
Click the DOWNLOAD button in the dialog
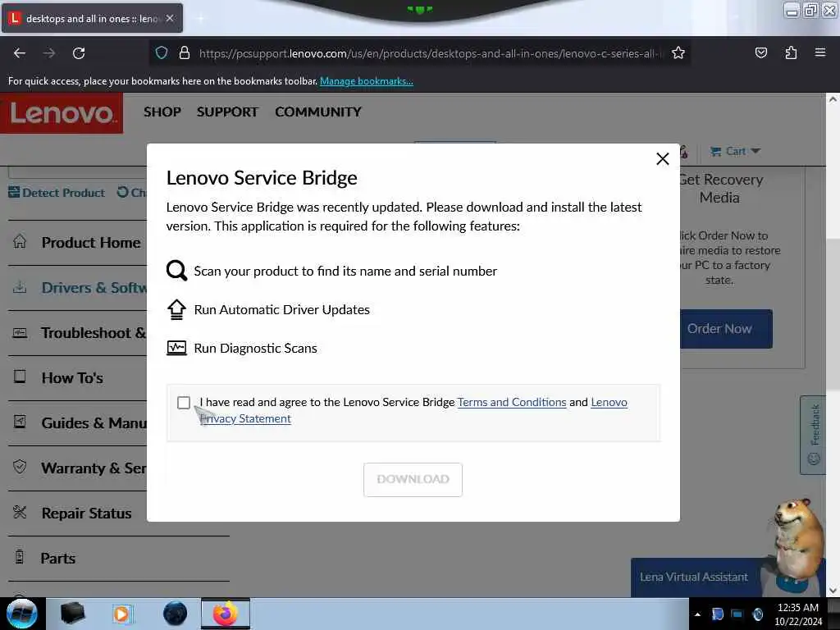pyautogui.click(x=413, y=479)
